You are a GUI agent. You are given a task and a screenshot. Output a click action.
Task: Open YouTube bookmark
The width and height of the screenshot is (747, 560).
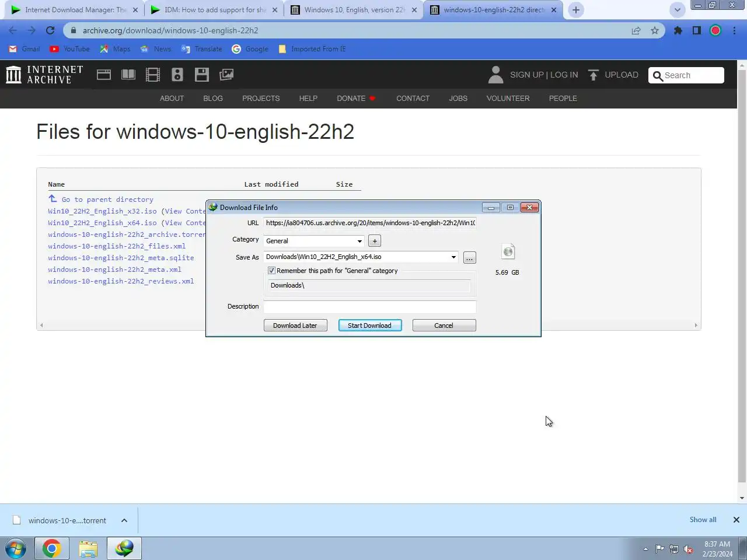point(70,49)
